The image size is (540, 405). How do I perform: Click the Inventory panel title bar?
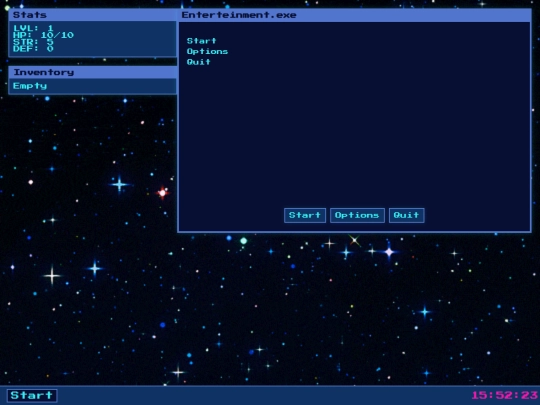pyautogui.click(x=92, y=72)
